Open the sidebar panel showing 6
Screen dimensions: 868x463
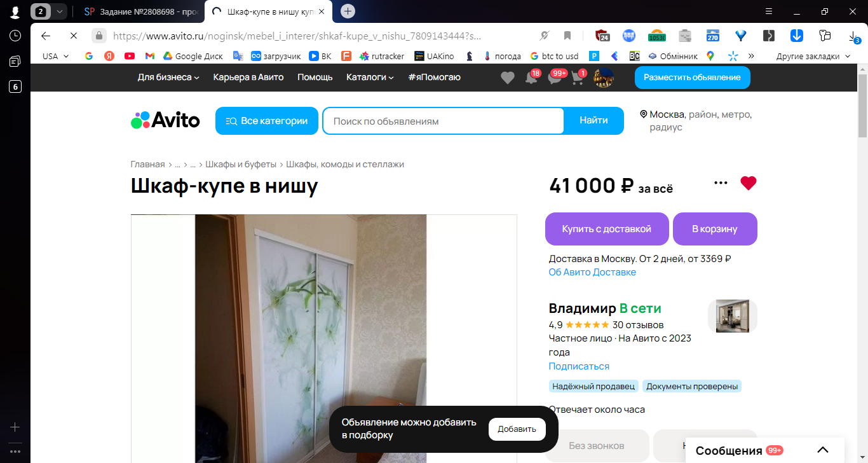point(15,87)
